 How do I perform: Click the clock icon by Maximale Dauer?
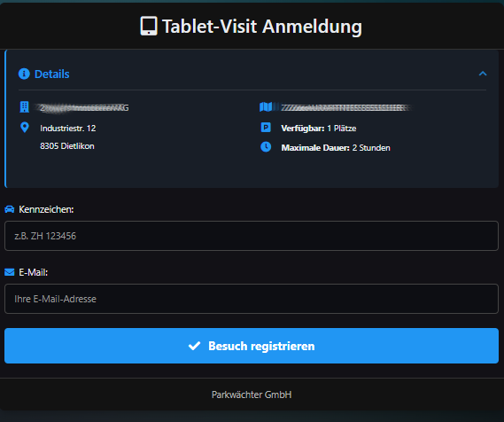(x=266, y=147)
